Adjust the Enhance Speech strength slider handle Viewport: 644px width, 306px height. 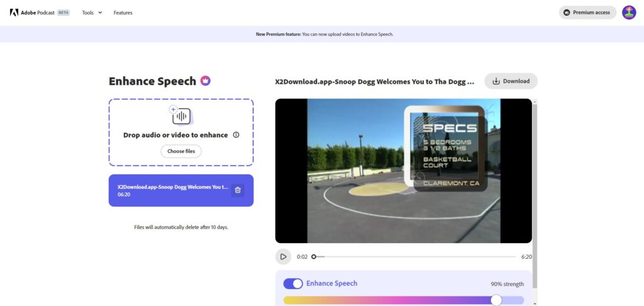(x=496, y=300)
